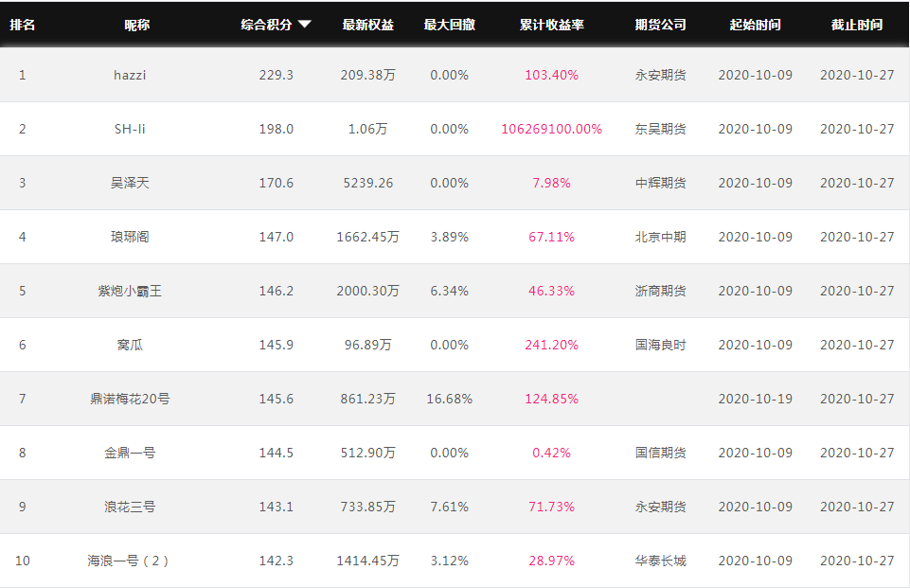Select the 1.06万 equity cell
The width and height of the screenshot is (910, 588).
[368, 129]
